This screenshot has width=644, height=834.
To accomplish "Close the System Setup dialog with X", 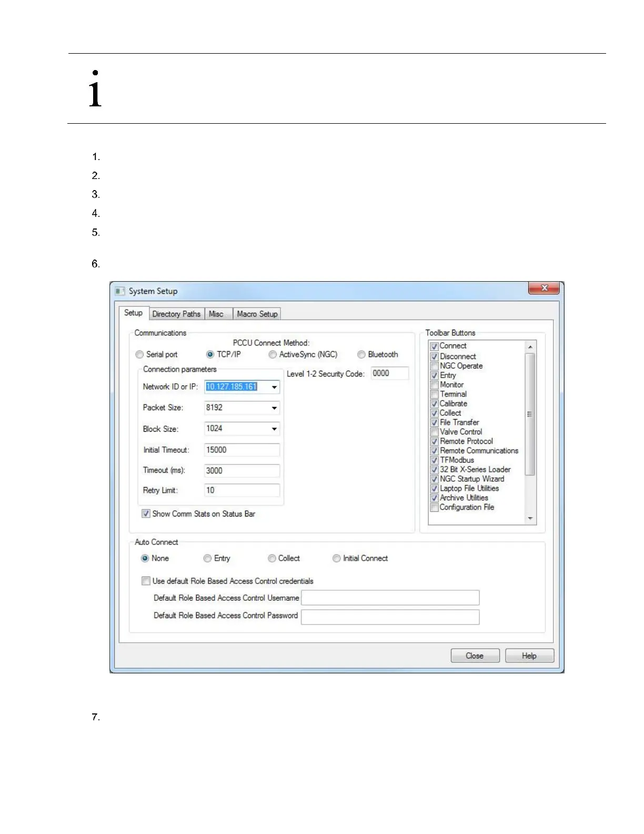I will click(545, 287).
